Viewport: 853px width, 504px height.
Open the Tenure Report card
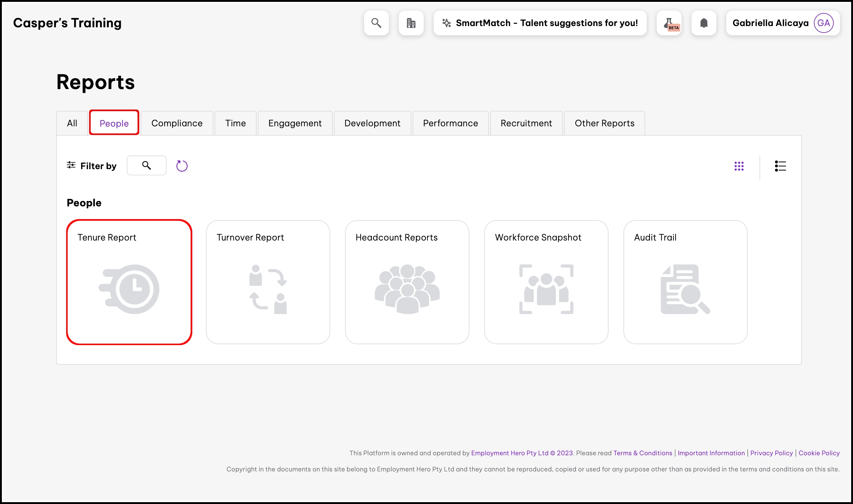point(129,282)
